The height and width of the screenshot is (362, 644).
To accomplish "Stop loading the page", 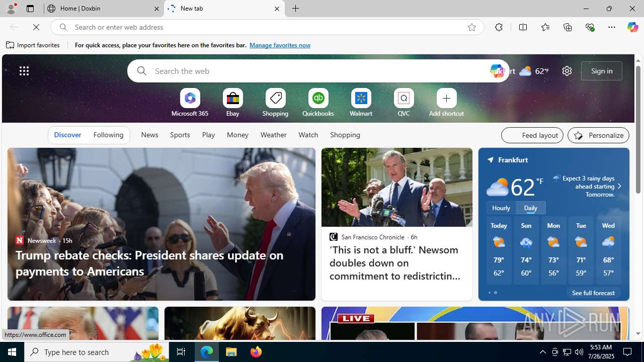I will [36, 27].
